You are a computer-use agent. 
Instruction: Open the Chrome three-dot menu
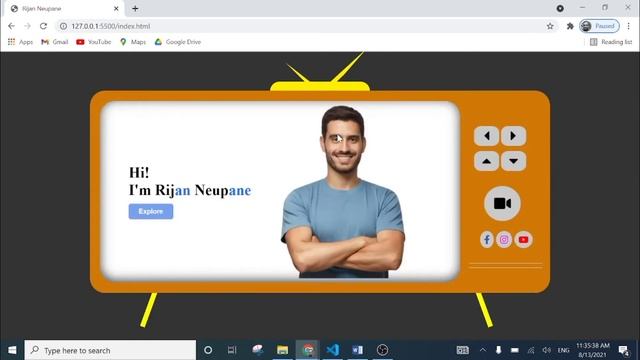pos(629,26)
